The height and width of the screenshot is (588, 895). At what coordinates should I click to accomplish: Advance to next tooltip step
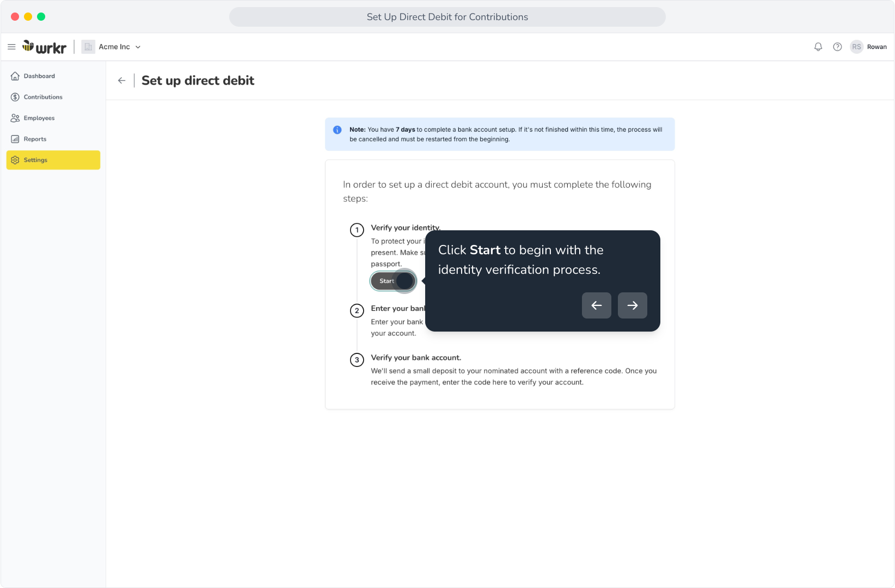click(633, 305)
